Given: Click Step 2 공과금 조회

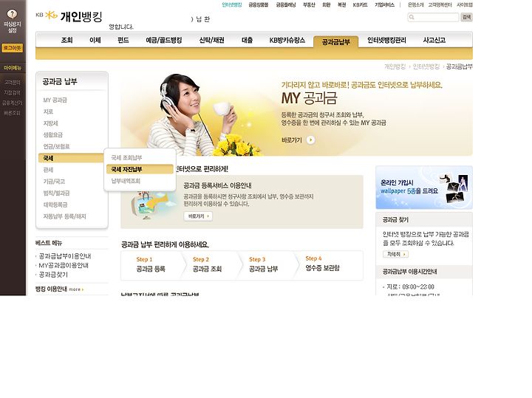Looking at the screenshot, I should click(207, 265).
